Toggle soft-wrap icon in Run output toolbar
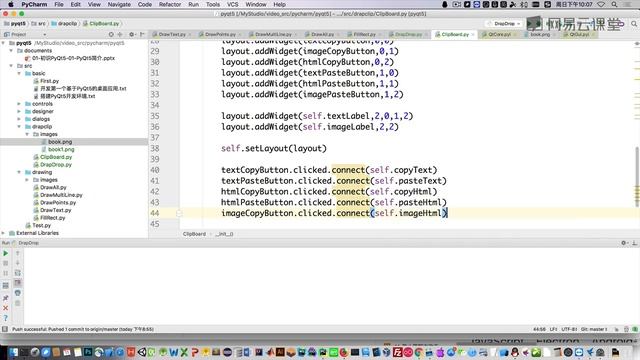 click(18, 273)
